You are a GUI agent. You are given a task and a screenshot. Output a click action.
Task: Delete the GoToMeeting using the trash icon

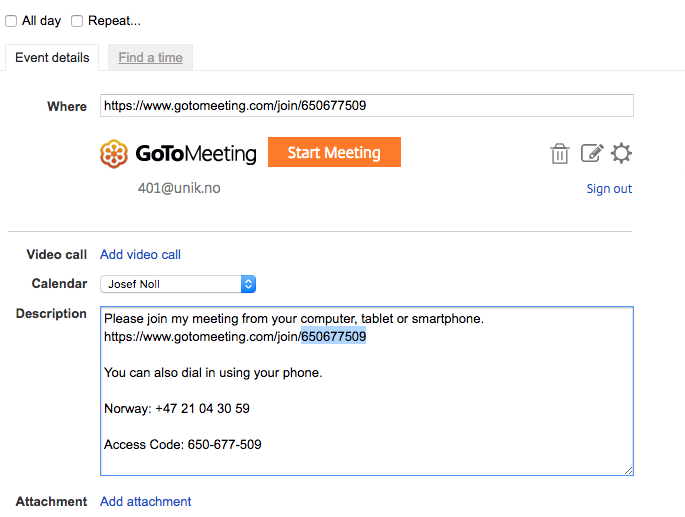[560, 153]
